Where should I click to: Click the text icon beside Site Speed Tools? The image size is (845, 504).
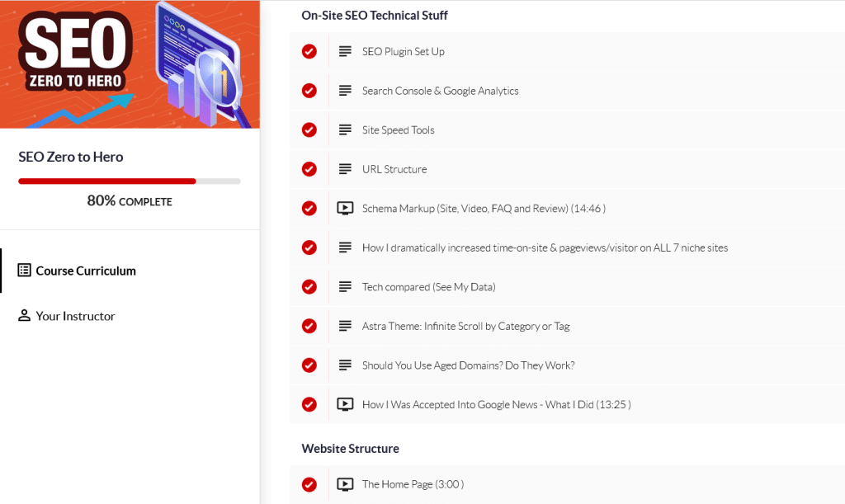(x=345, y=130)
